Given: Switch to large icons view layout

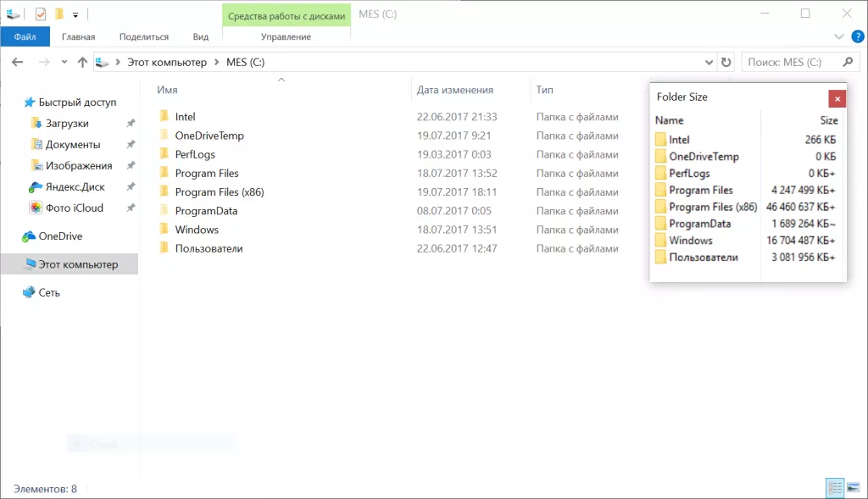Looking at the screenshot, I should [x=854, y=488].
